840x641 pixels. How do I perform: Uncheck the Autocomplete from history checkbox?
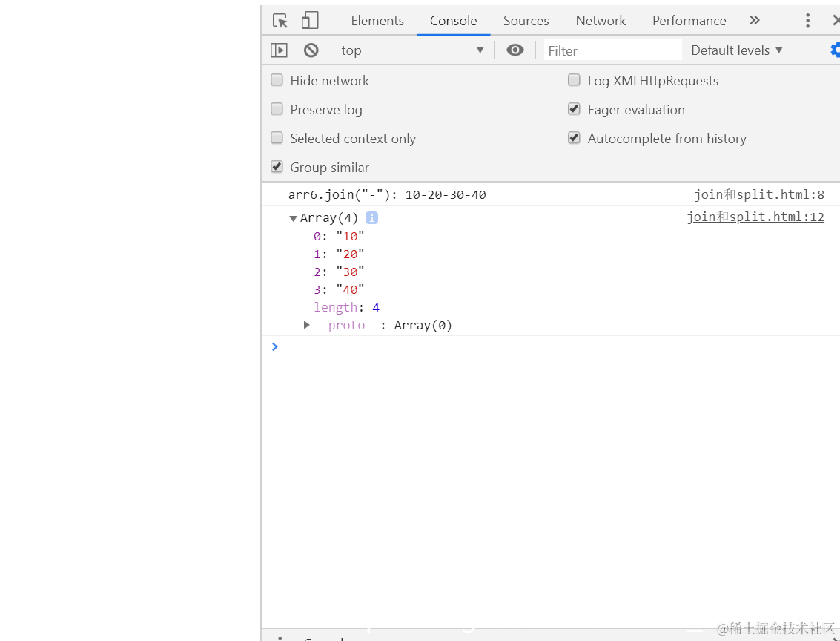(x=575, y=138)
